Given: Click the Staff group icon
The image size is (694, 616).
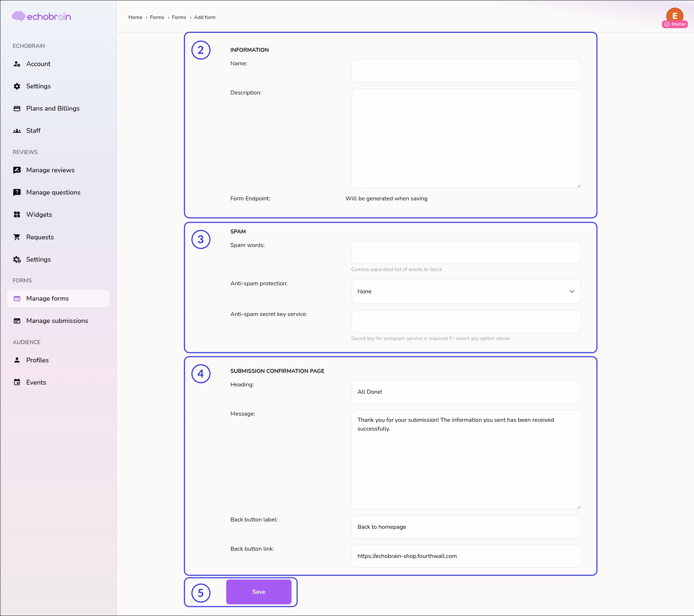Looking at the screenshot, I should 17,131.
